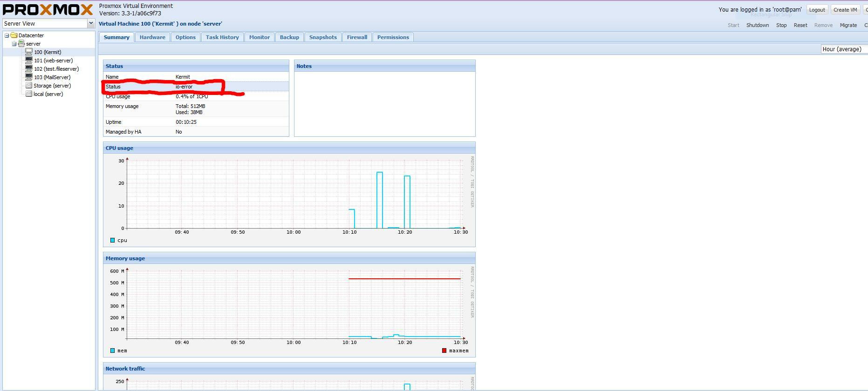The height and width of the screenshot is (391, 868).
Task: Click the local (server) storage icon
Action: coord(29,94)
